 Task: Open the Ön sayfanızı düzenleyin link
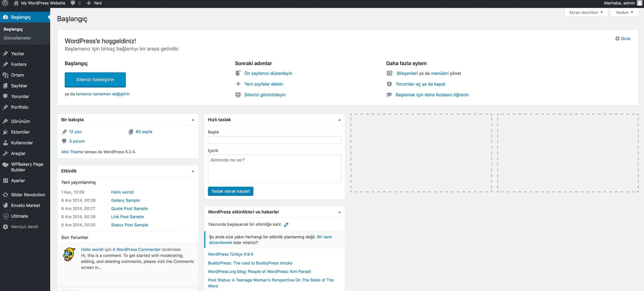pos(268,73)
